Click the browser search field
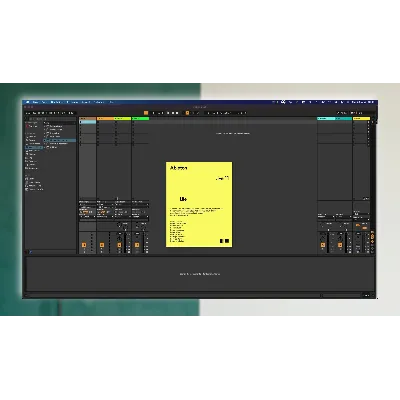The height and width of the screenshot is (400, 400). click(51, 119)
